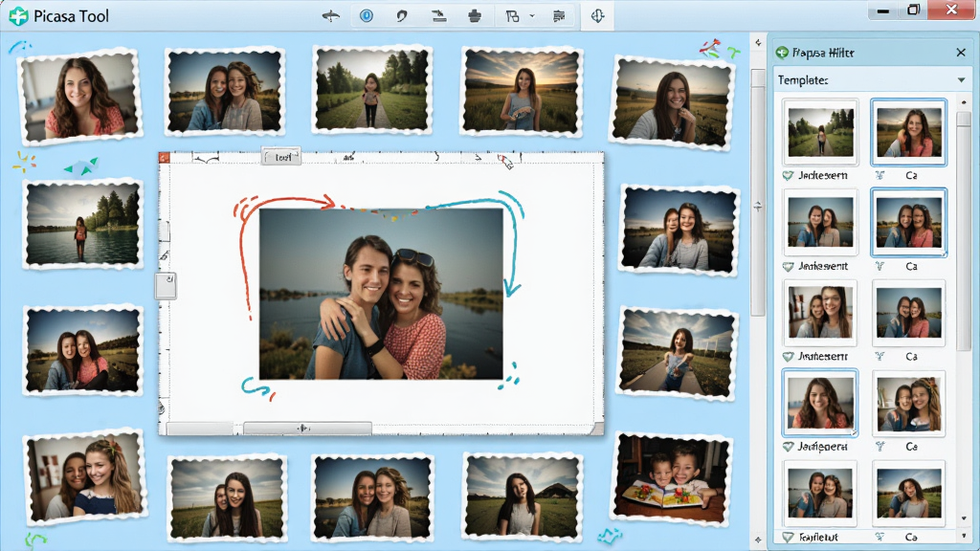Toggle the heart icon beside the Jackpoera label
Image resolution: width=980 pixels, height=551 pixels.
789,447
